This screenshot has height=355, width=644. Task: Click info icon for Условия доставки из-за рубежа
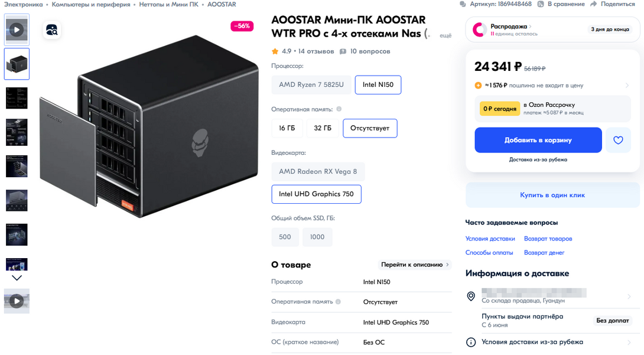471,342
